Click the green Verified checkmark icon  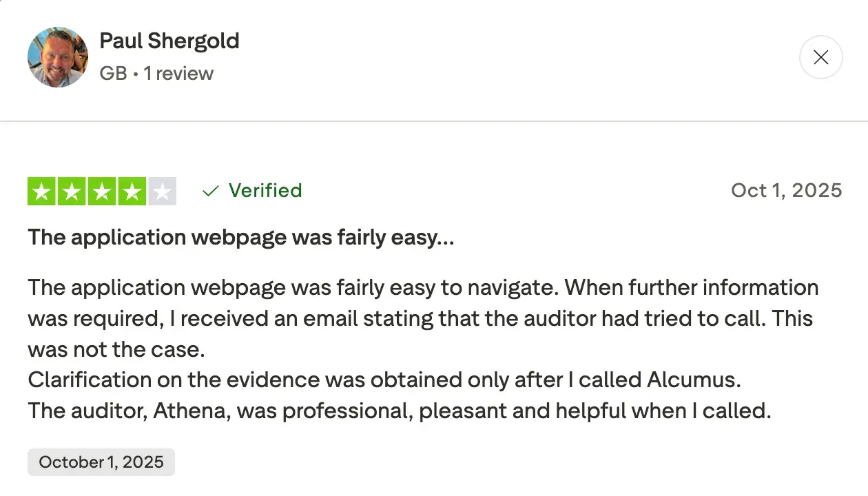pyautogui.click(x=210, y=191)
